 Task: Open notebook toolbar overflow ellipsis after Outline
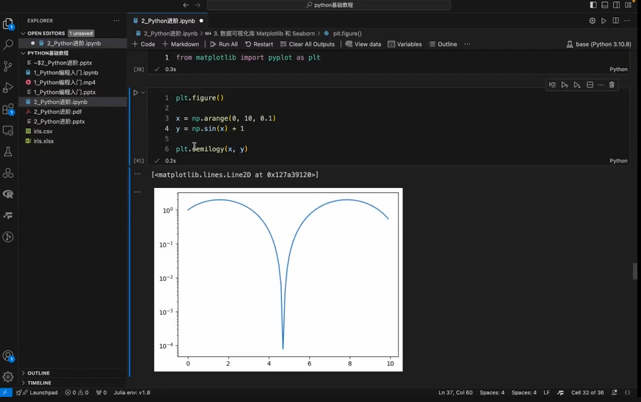click(x=467, y=44)
